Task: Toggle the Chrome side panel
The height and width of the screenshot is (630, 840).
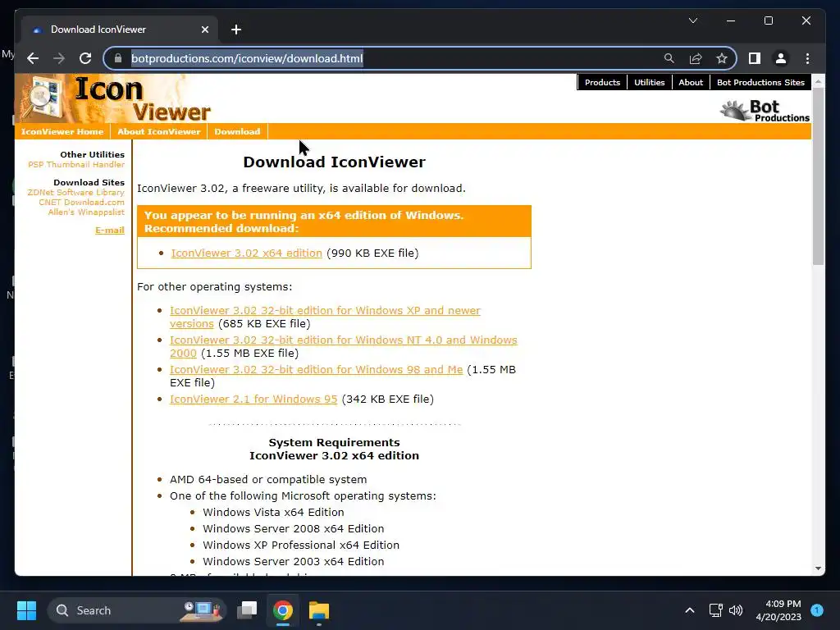Action: 755,58
